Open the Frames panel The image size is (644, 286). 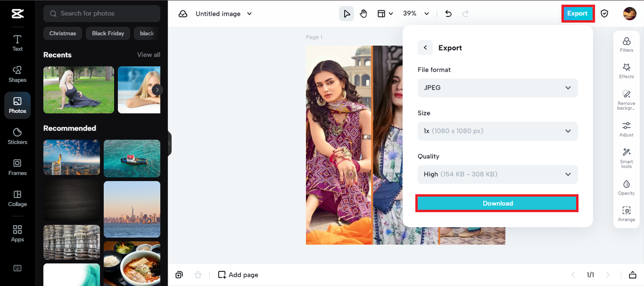pyautogui.click(x=18, y=167)
